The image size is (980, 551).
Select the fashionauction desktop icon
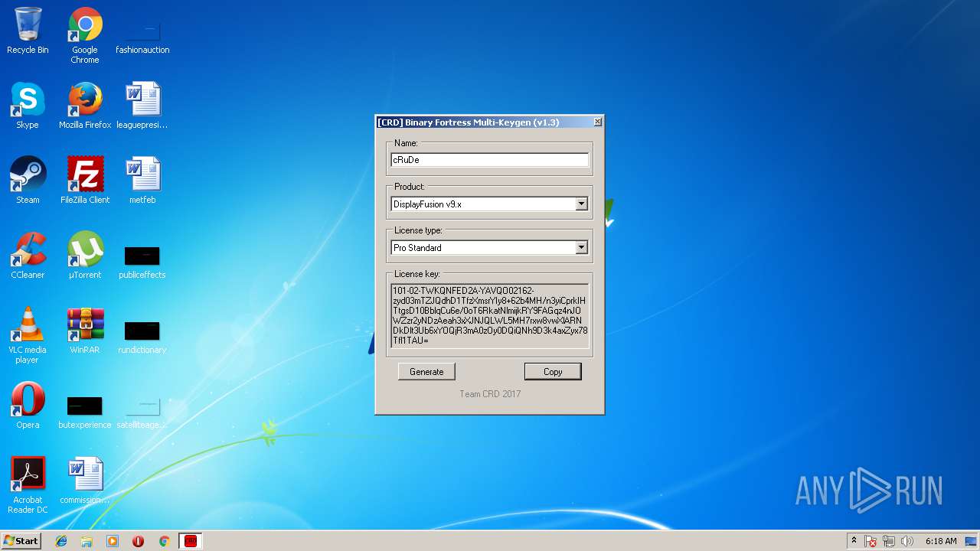[142, 36]
